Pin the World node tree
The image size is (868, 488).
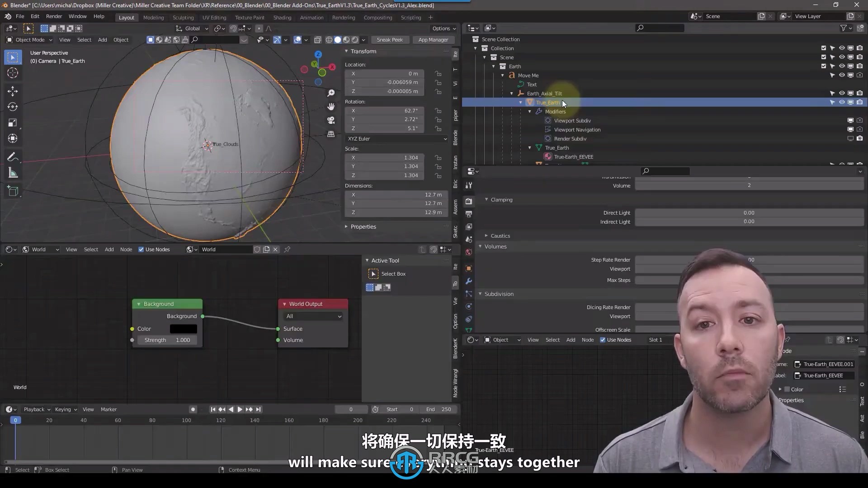(287, 249)
